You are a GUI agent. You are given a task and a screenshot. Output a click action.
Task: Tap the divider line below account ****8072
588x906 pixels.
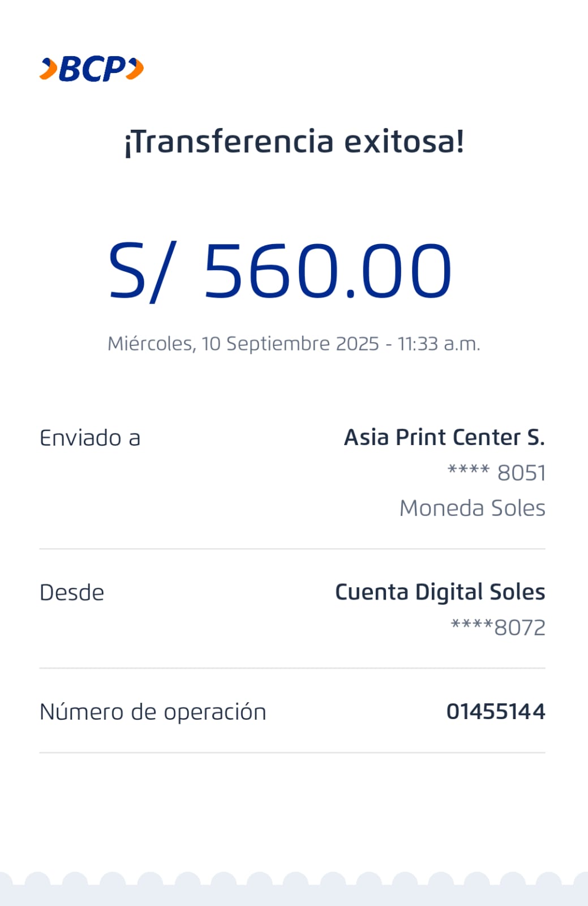(x=292, y=668)
